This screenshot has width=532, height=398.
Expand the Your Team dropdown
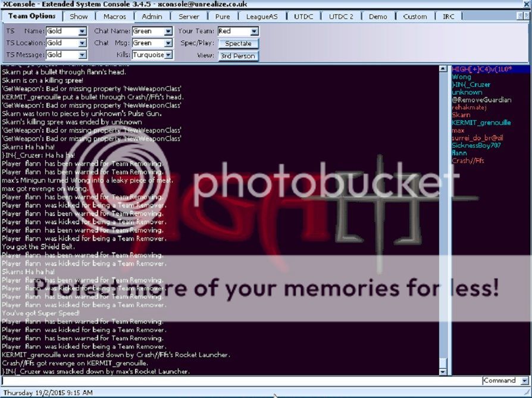254,31
